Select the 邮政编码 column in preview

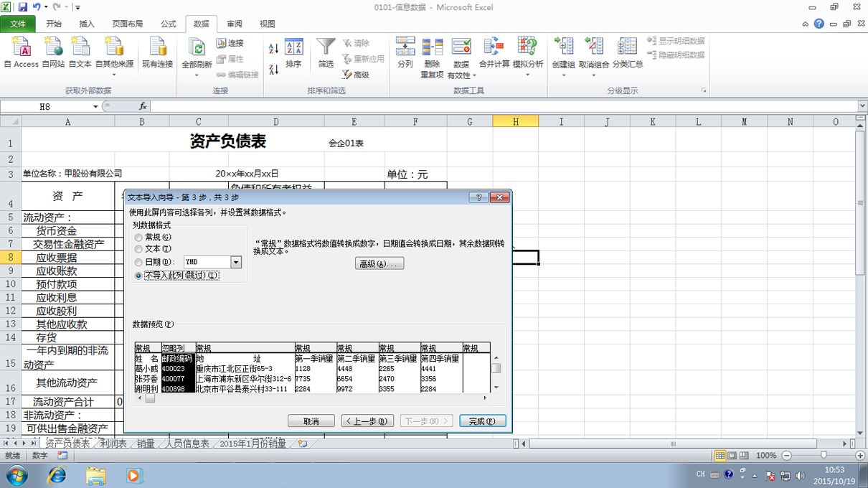click(179, 367)
